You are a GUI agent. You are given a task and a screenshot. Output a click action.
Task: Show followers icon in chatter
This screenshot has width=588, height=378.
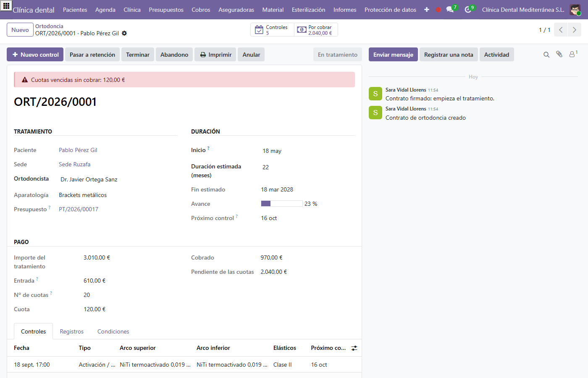(573, 54)
